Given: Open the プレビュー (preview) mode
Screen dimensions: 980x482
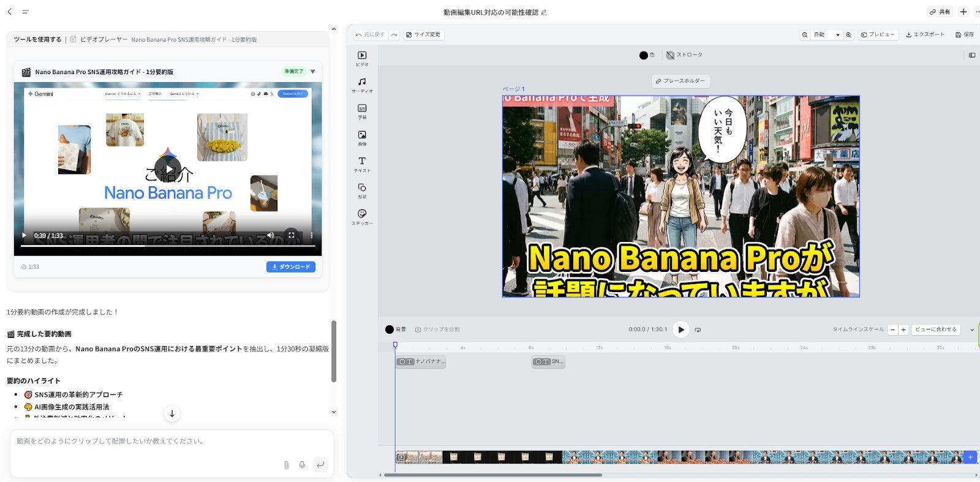Looking at the screenshot, I should click(877, 35).
